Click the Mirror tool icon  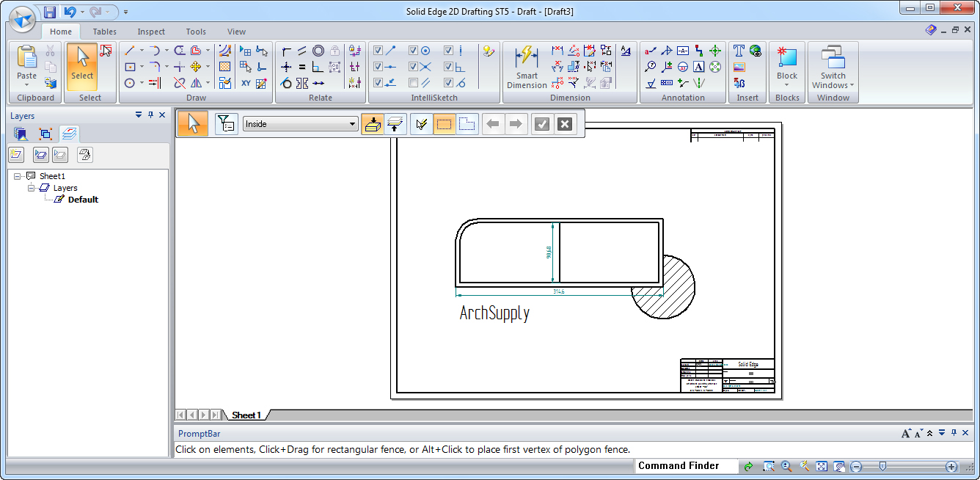pos(196,83)
